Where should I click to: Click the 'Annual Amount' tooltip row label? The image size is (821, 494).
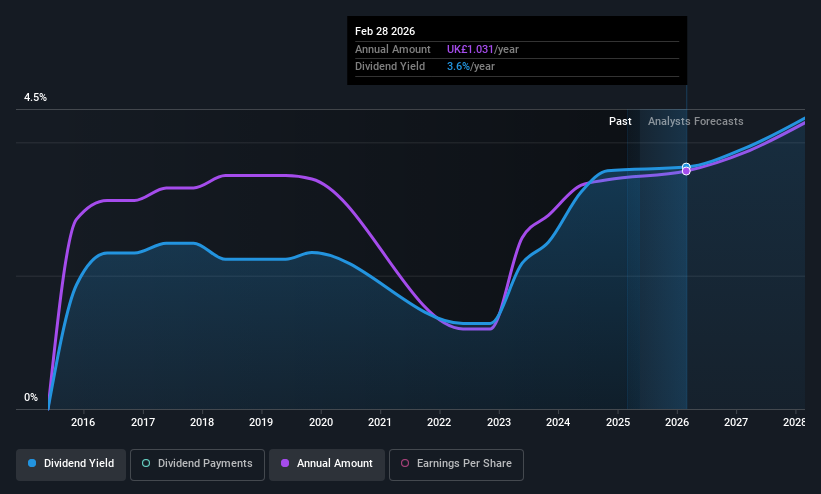pyautogui.click(x=393, y=49)
